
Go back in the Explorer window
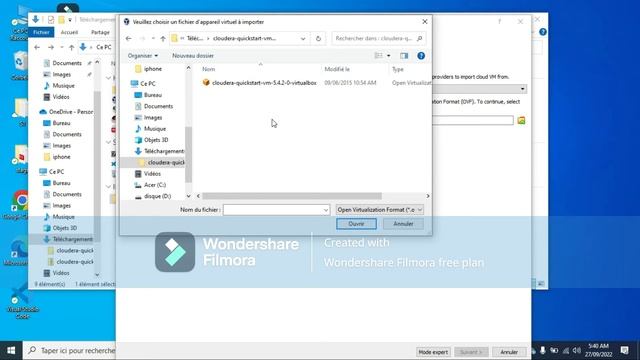point(37,47)
